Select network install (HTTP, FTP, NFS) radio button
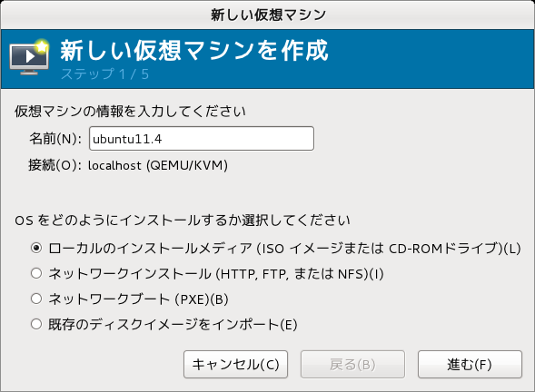 [x=36, y=273]
